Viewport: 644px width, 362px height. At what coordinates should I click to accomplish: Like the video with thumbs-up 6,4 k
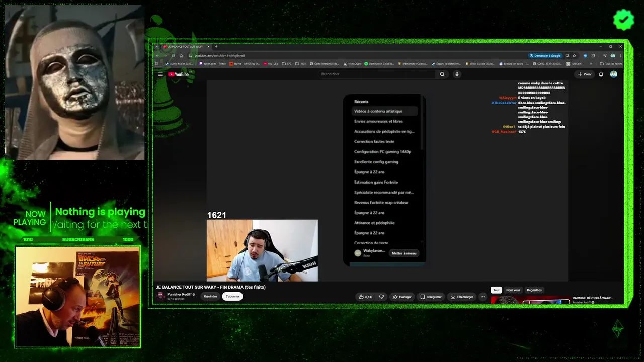[x=365, y=297]
